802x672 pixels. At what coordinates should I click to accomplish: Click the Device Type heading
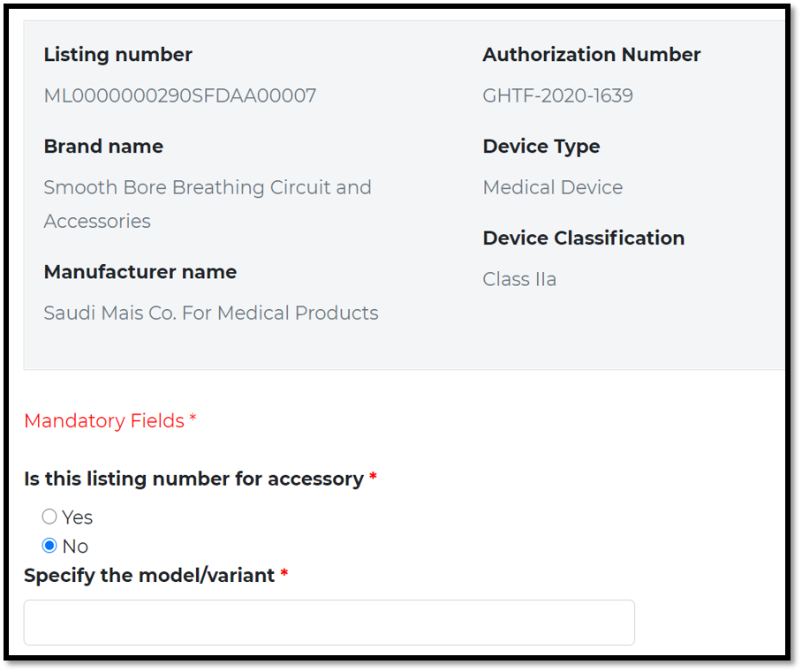tap(541, 147)
